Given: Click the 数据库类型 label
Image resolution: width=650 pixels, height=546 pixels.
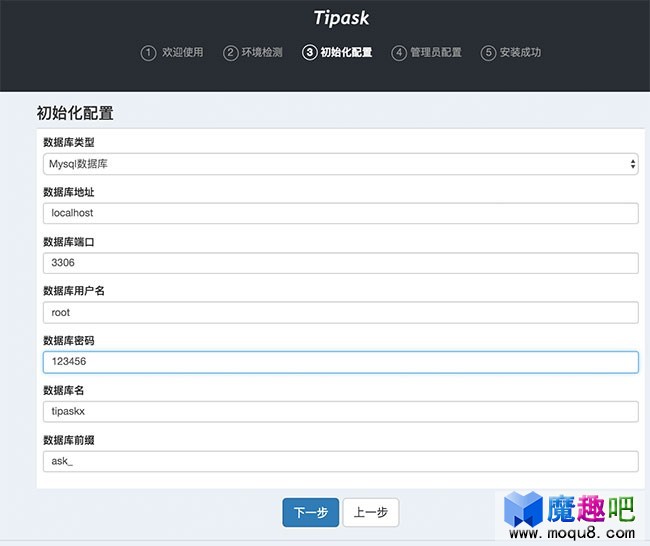Looking at the screenshot, I should (x=69, y=143).
